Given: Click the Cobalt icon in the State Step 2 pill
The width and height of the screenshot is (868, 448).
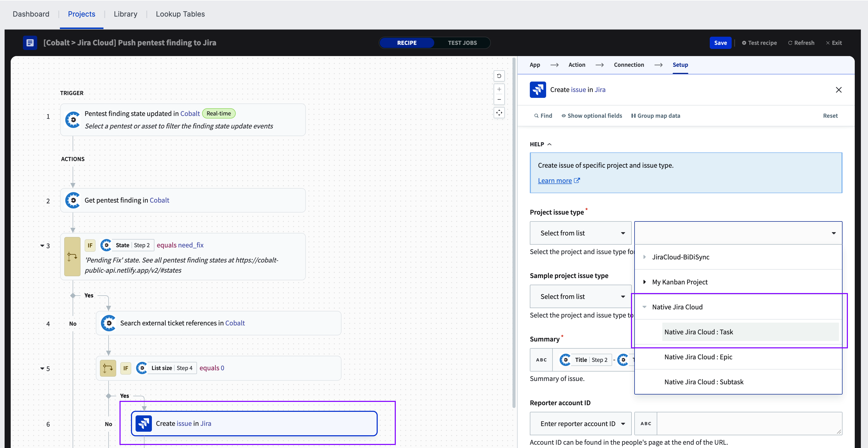Looking at the screenshot, I should click(106, 245).
